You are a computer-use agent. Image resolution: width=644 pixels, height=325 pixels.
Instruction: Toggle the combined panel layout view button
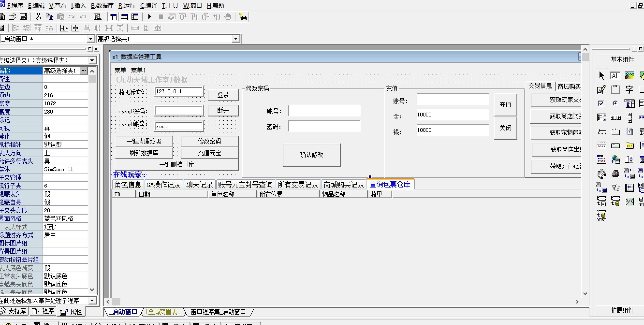coord(135,17)
